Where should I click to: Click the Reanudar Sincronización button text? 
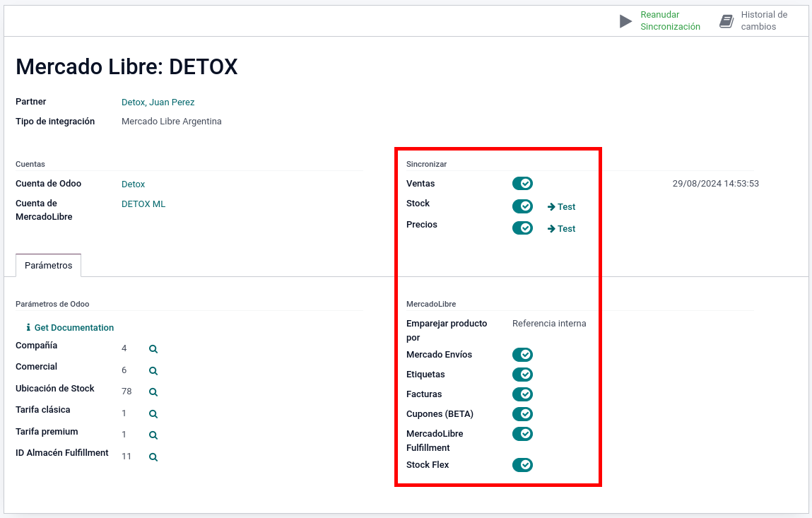670,20
